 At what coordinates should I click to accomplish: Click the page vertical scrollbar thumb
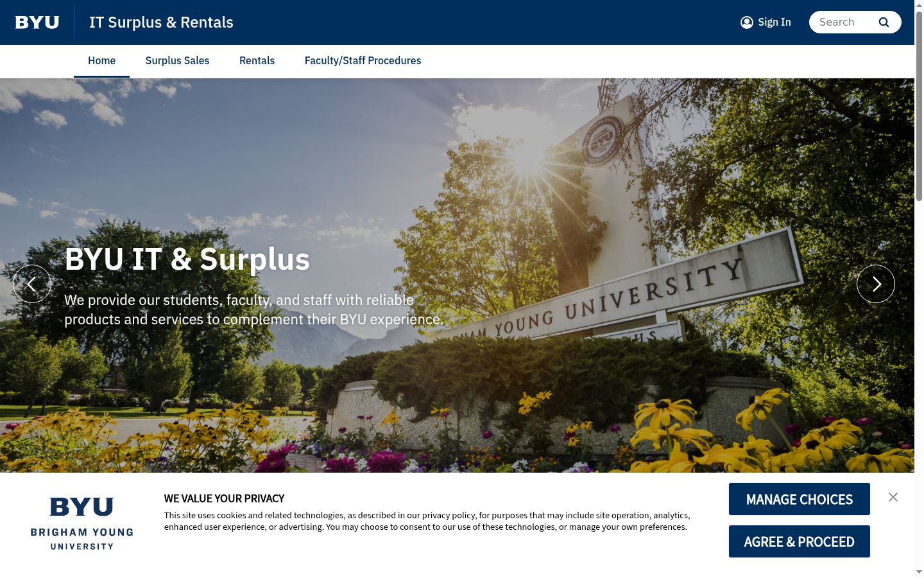919,106
